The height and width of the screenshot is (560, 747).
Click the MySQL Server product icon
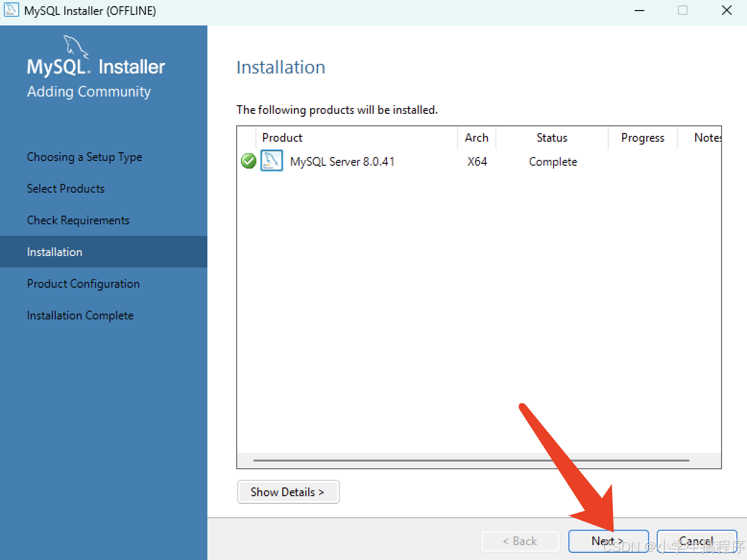271,161
